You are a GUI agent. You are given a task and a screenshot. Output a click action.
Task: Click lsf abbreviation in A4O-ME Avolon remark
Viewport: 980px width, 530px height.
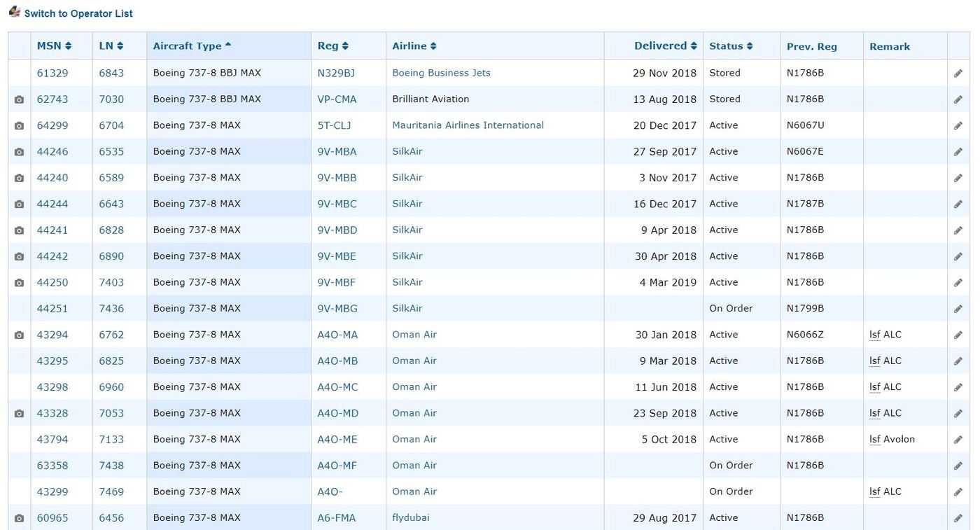(874, 440)
